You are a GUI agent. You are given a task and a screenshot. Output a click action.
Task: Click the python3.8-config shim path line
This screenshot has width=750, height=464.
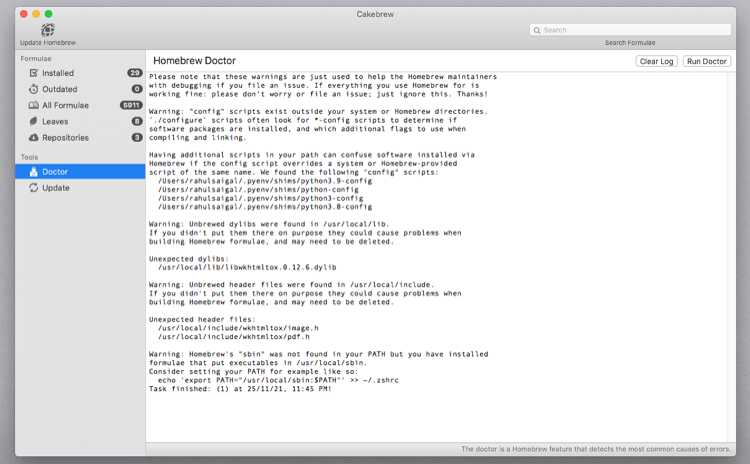pos(265,207)
